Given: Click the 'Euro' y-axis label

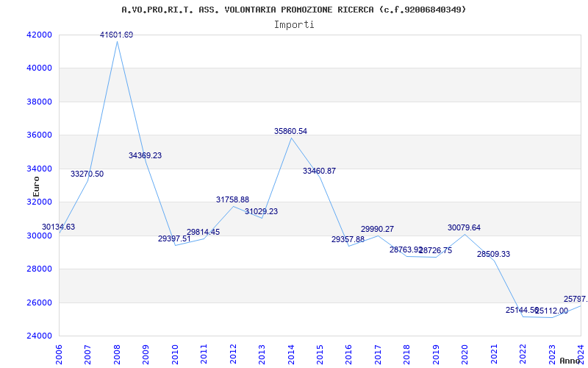Looking at the screenshot, I should (36, 187).
